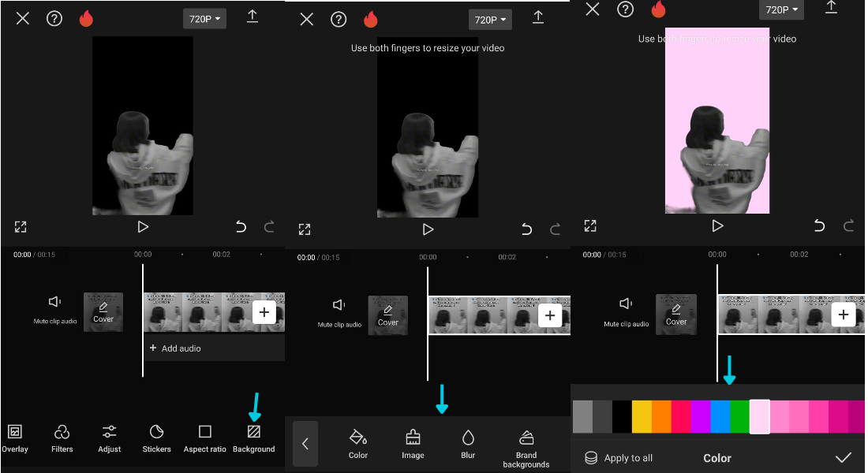
Task: Tap the flame icon in right panel
Action: click(658, 9)
